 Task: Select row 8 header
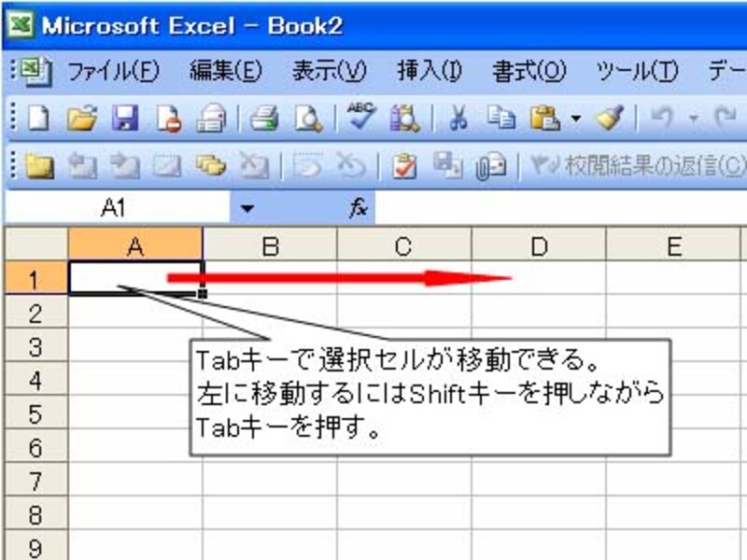tap(36, 512)
